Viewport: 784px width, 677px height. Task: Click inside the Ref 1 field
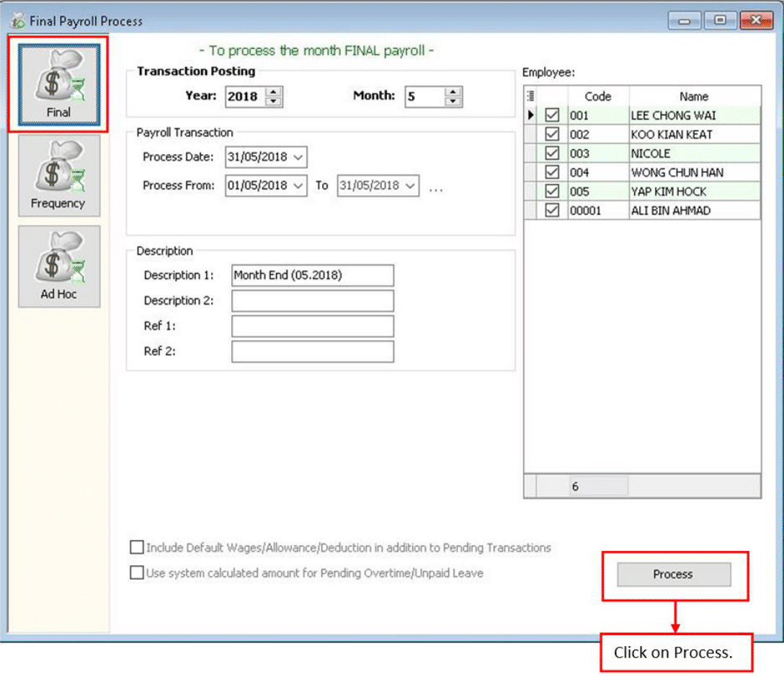click(311, 326)
